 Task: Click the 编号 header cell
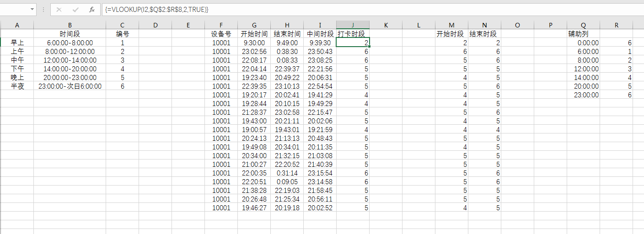[x=122, y=34]
